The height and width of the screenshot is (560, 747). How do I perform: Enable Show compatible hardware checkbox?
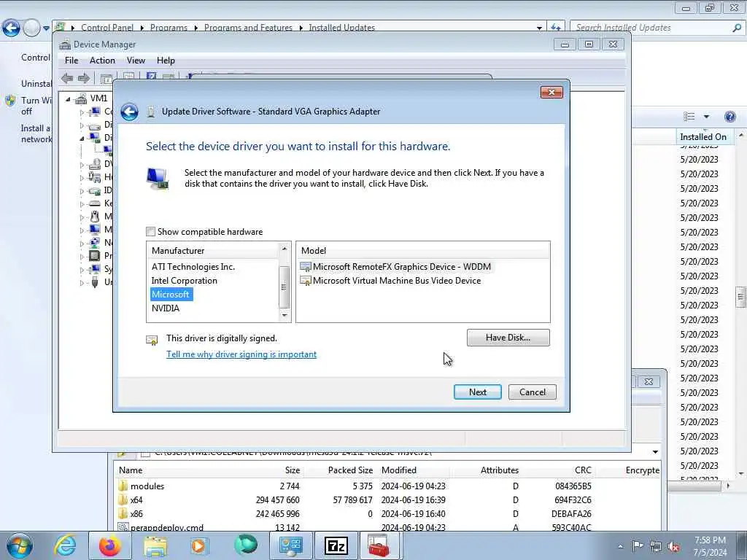150,232
